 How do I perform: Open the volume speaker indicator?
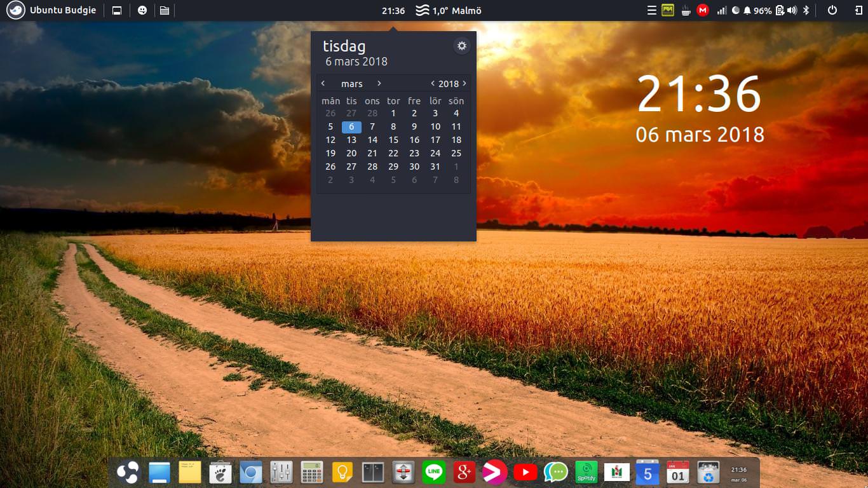(x=792, y=10)
